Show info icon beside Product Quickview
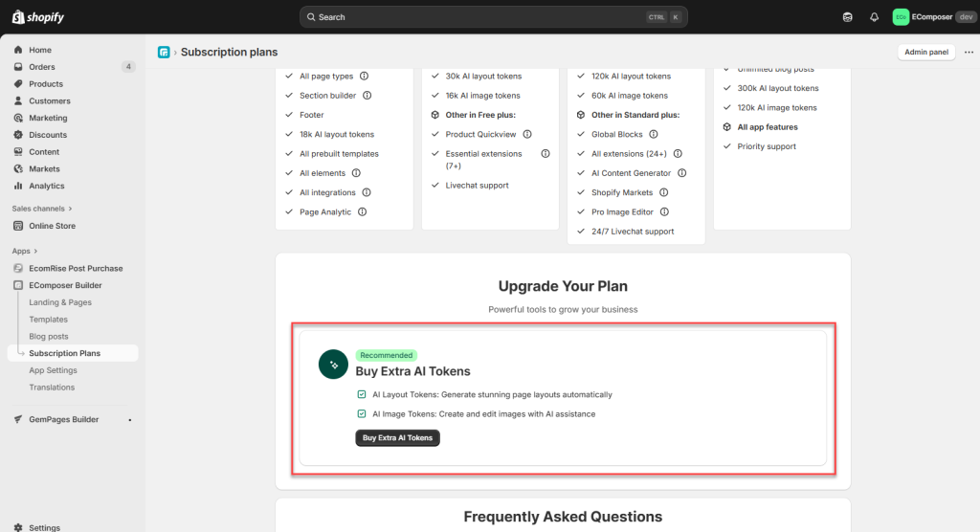 527,134
